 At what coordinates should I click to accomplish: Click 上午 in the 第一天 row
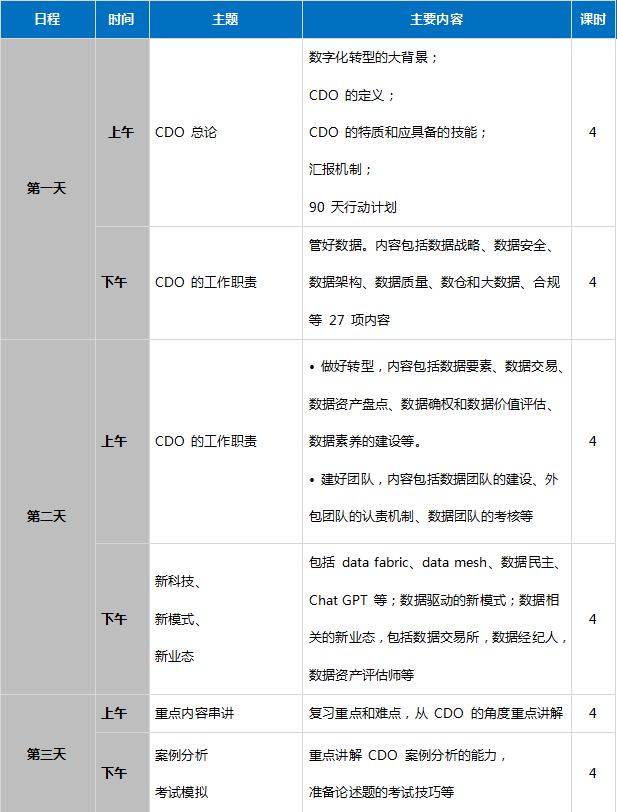click(x=121, y=132)
